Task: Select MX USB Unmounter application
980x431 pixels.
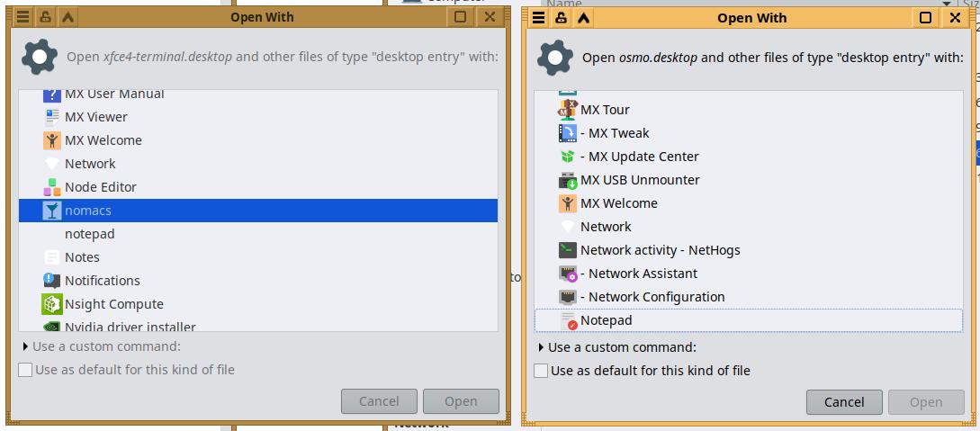Action: 639,180
